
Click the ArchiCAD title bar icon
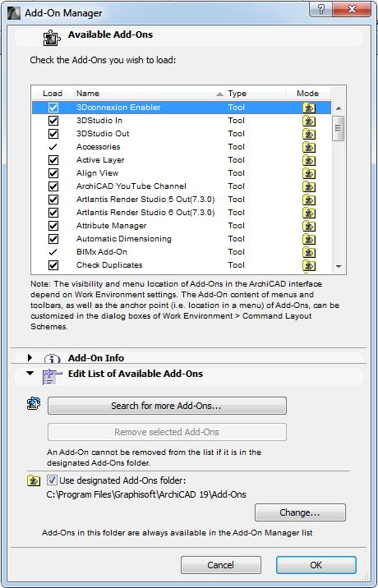pos(14,12)
